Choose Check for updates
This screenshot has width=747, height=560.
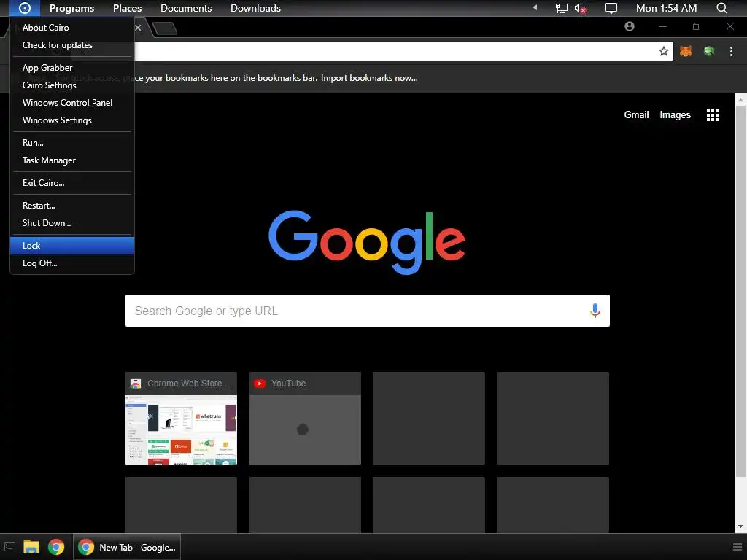click(72, 45)
